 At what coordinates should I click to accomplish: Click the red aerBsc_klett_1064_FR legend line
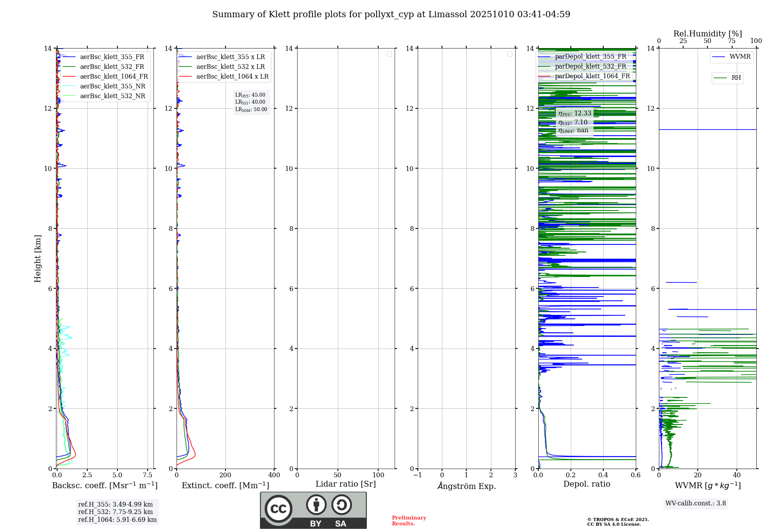point(69,77)
